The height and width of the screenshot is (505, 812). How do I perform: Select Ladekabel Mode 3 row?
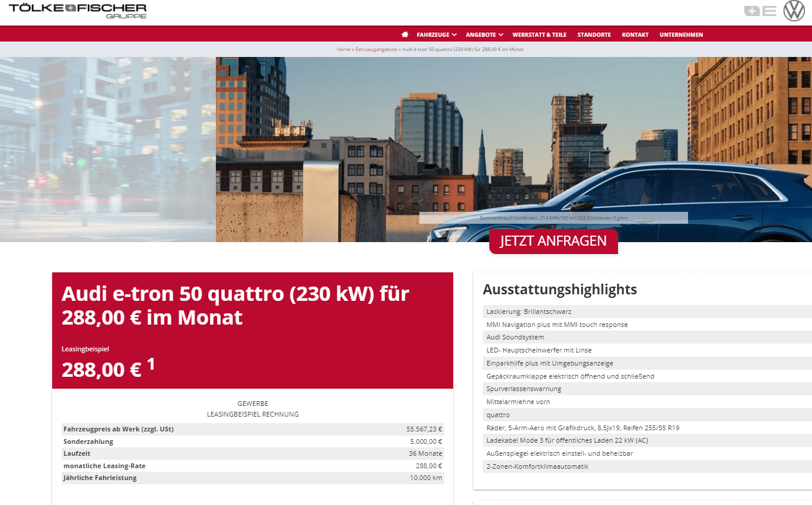point(647,440)
